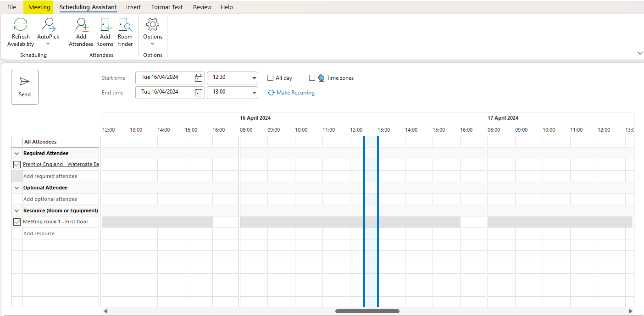Screen dimensions: 644x316
Task: Click the Make Recurring link
Action: pyautogui.click(x=295, y=93)
